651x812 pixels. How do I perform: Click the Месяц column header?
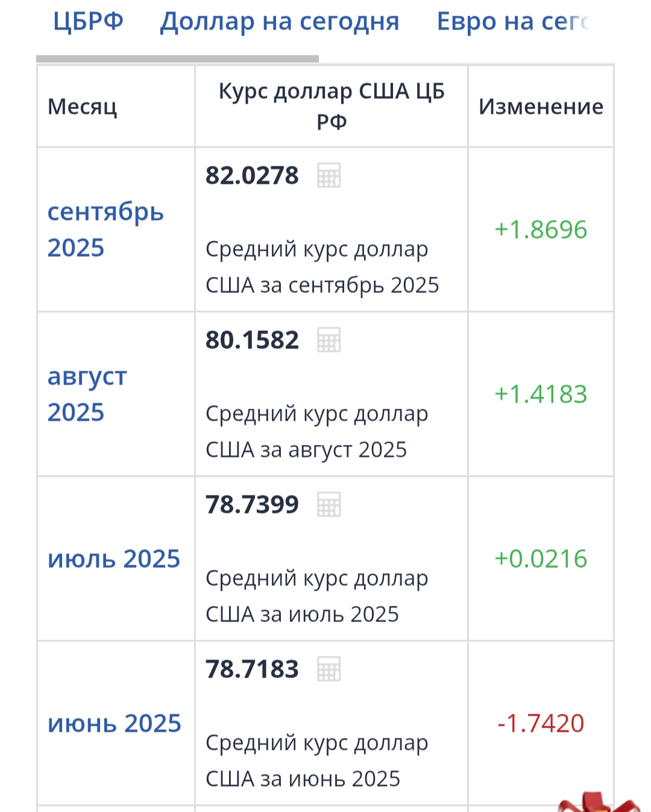point(83,107)
